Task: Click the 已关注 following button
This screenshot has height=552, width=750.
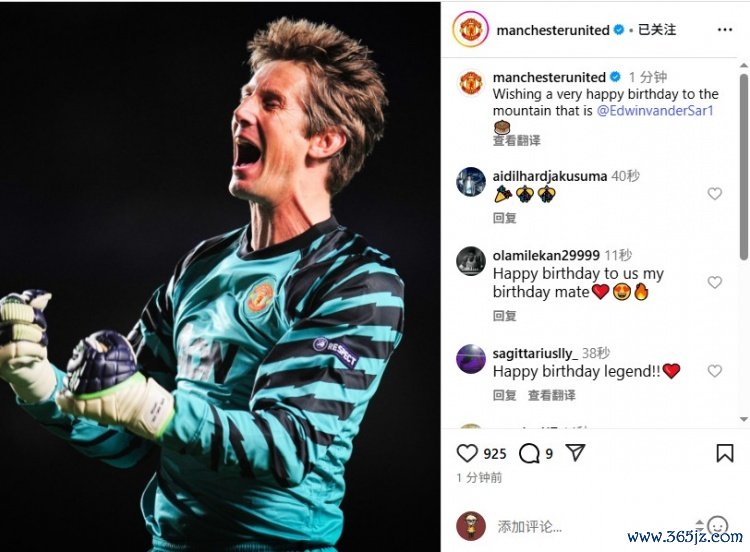Action: coord(657,30)
